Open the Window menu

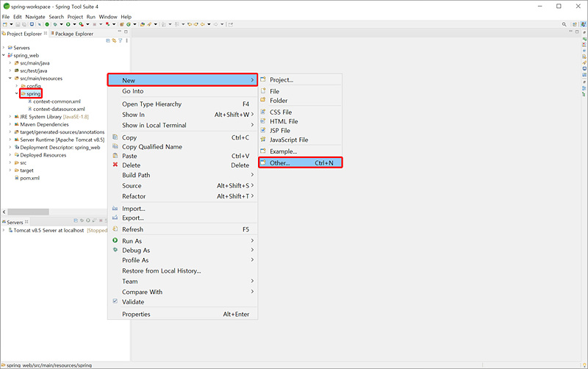[x=108, y=17]
